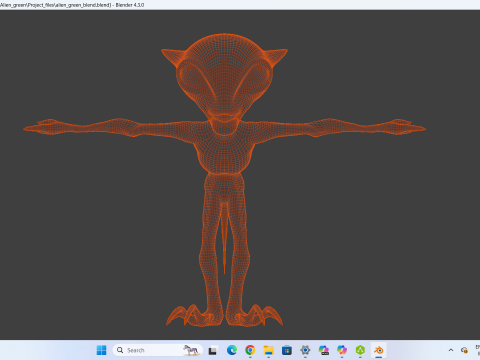Screen dimensions: 480x360
Task: Click the system tray status icon with the warning badge
Action: [464, 350]
